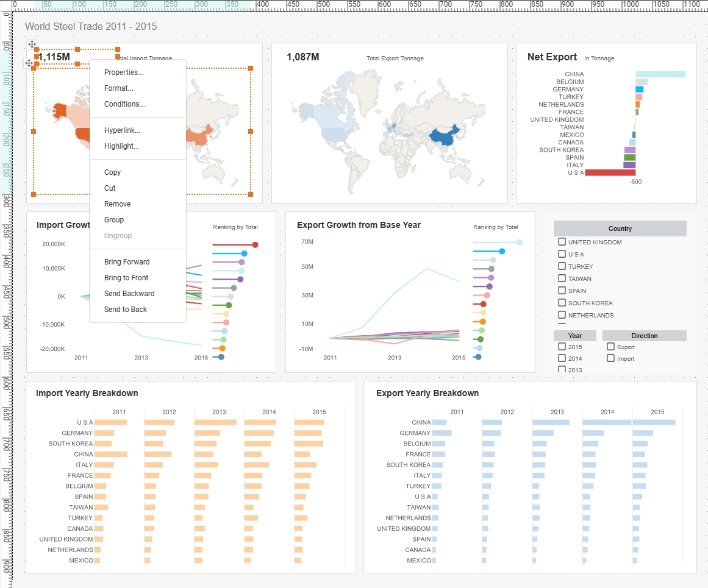The image size is (708, 588).
Task: Choose Highlight from the context menu
Action: click(x=122, y=146)
